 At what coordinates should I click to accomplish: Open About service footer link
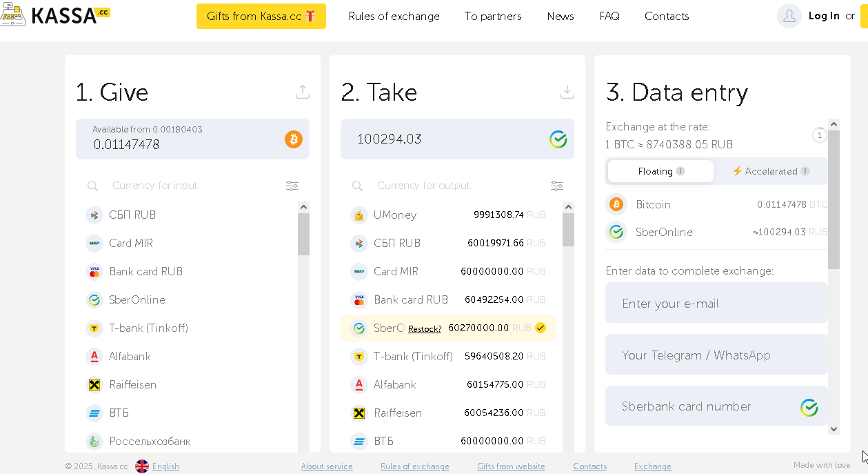(327, 466)
